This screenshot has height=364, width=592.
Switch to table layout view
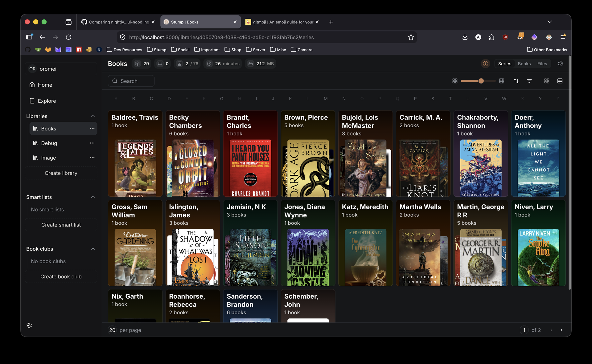click(560, 81)
